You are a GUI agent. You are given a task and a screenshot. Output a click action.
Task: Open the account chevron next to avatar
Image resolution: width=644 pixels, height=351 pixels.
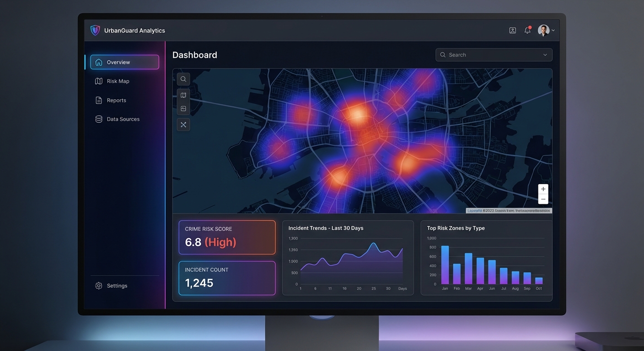click(x=553, y=30)
